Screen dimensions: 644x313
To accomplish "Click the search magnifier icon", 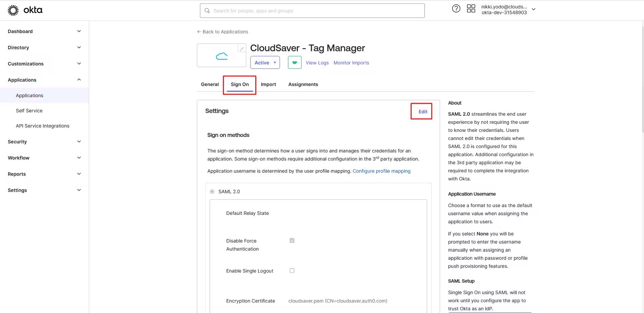I will tap(207, 11).
